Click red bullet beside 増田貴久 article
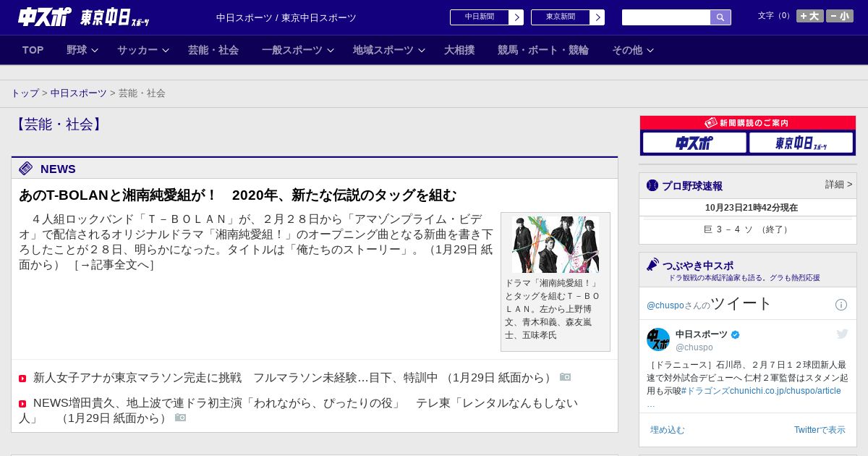This screenshot has width=868, height=456. [22, 404]
